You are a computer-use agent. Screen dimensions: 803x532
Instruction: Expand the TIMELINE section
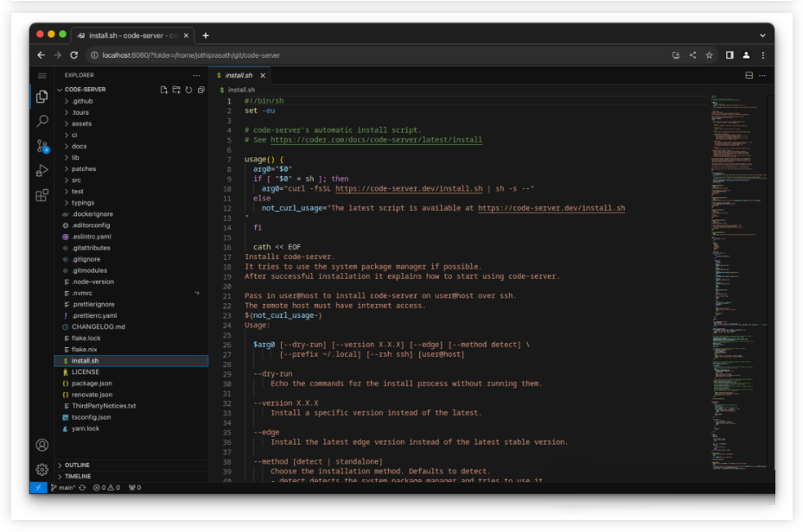77,476
